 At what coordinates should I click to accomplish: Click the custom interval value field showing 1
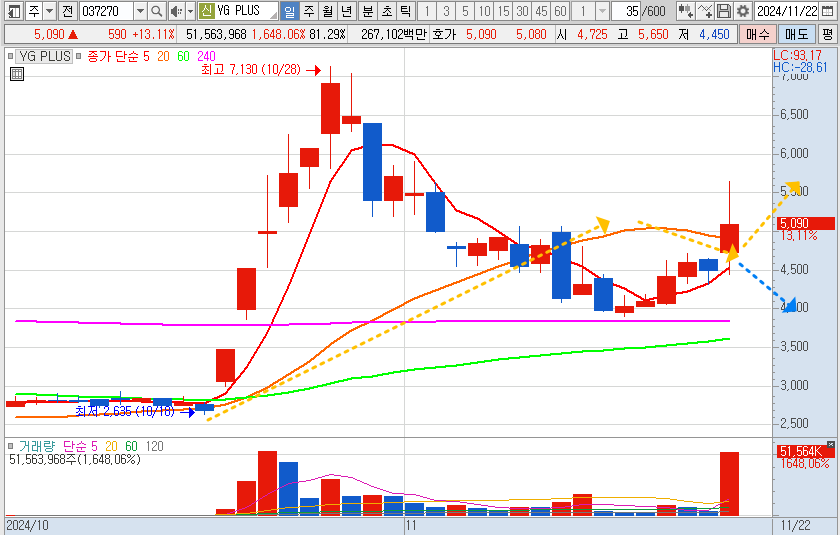pos(583,11)
